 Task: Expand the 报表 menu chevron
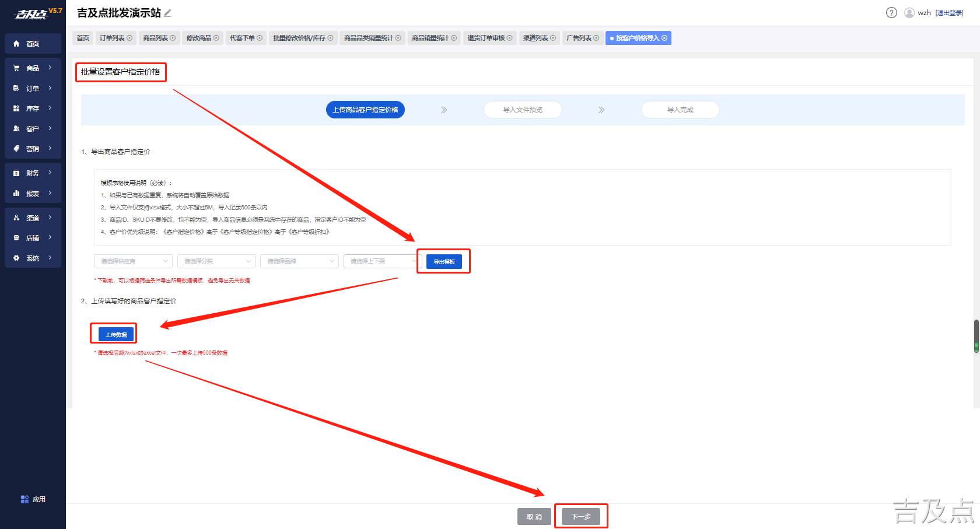point(50,193)
